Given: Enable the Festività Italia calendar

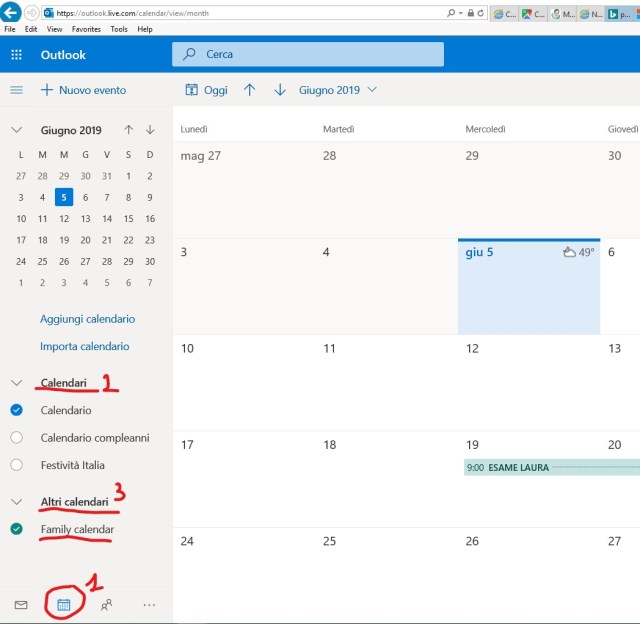Looking at the screenshot, I should [16, 465].
